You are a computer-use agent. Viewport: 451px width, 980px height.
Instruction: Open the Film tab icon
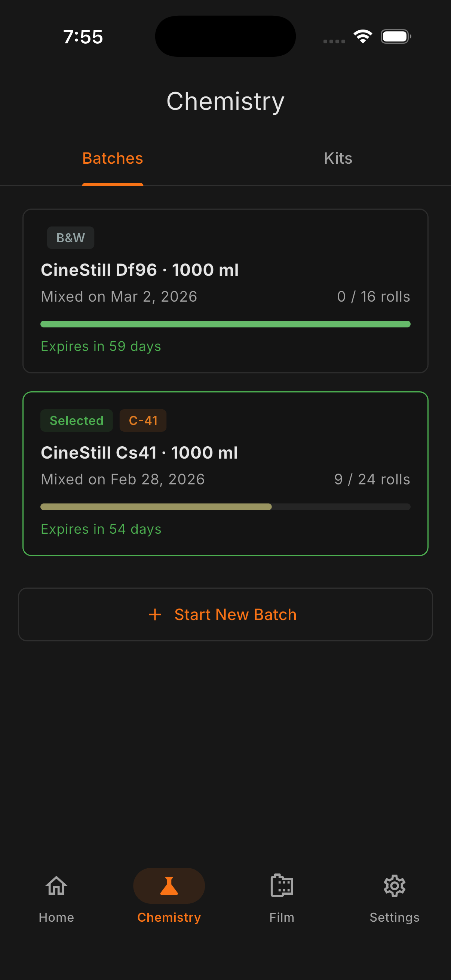(282, 886)
